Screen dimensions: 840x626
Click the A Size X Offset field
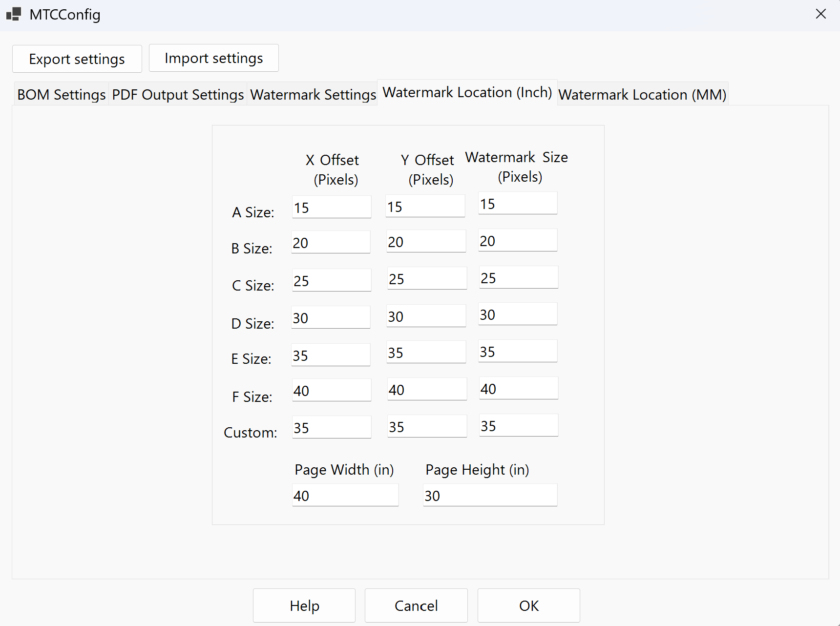(332, 207)
